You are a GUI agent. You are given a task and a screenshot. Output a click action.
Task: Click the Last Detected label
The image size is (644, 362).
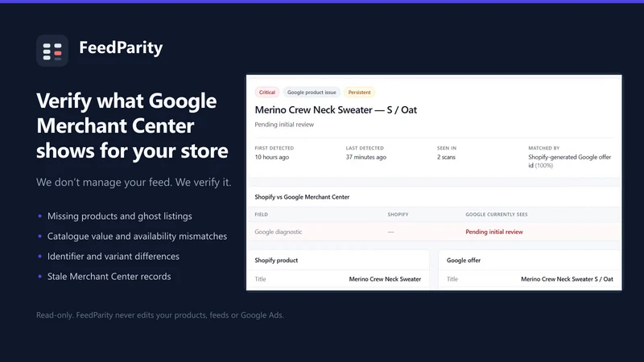pyautogui.click(x=365, y=148)
